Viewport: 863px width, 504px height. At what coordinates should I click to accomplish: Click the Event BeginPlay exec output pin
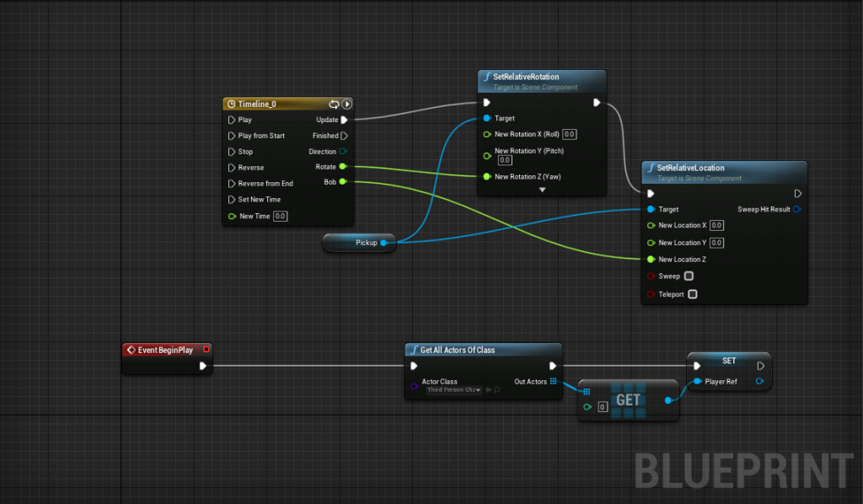coord(202,366)
